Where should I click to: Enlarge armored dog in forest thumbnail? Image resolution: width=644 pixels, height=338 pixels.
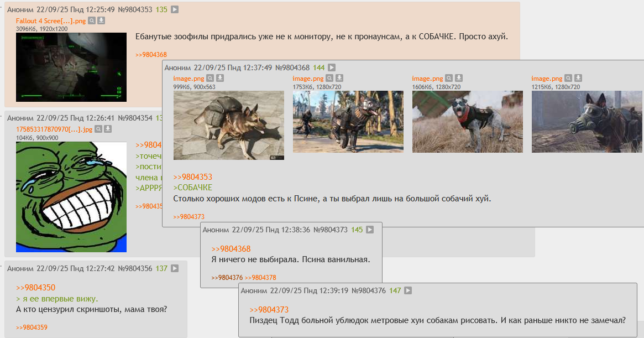click(x=348, y=122)
